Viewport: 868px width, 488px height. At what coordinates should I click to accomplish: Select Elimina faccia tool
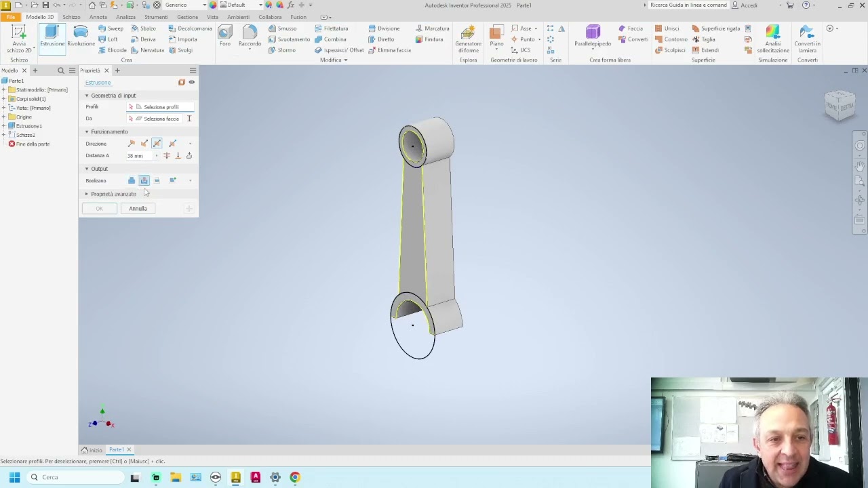(x=389, y=50)
